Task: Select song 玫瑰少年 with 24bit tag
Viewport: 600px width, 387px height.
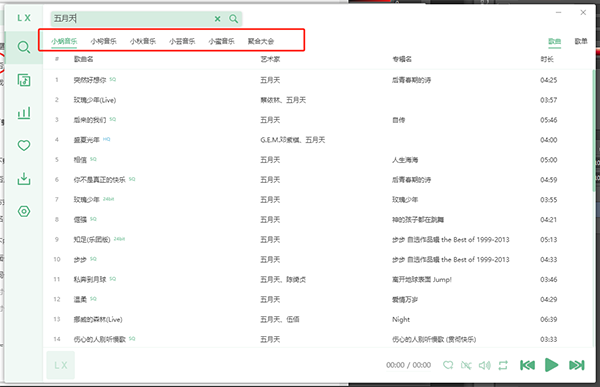Action: tap(86, 199)
